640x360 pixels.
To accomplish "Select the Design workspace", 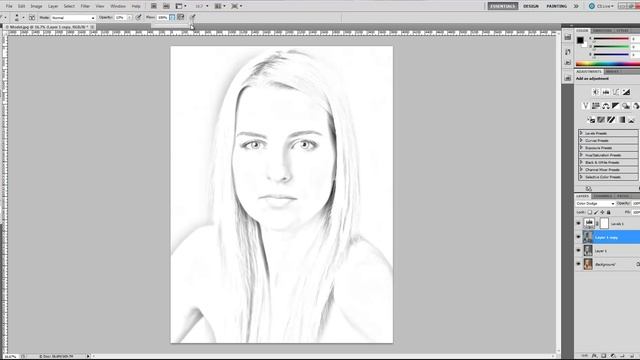I will tap(531, 6).
